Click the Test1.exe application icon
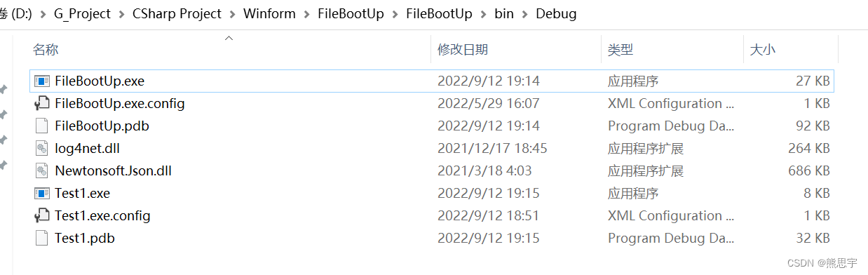This screenshot has width=868, height=275. [x=42, y=194]
